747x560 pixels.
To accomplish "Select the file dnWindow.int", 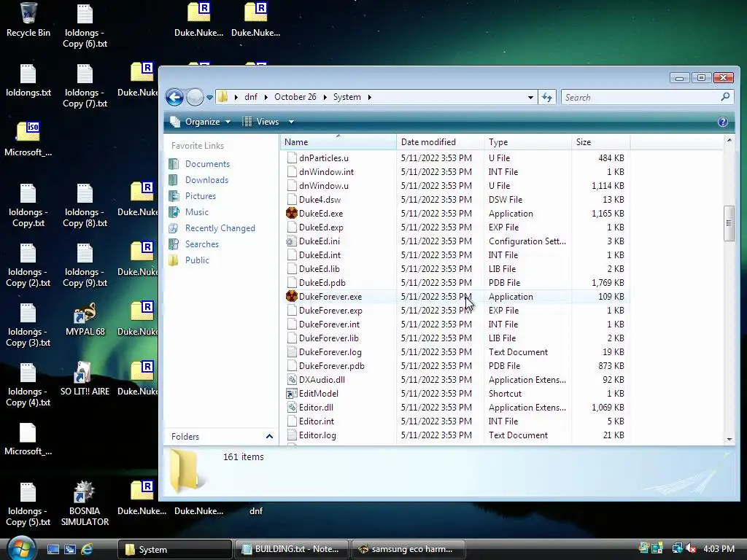I will click(x=326, y=172).
